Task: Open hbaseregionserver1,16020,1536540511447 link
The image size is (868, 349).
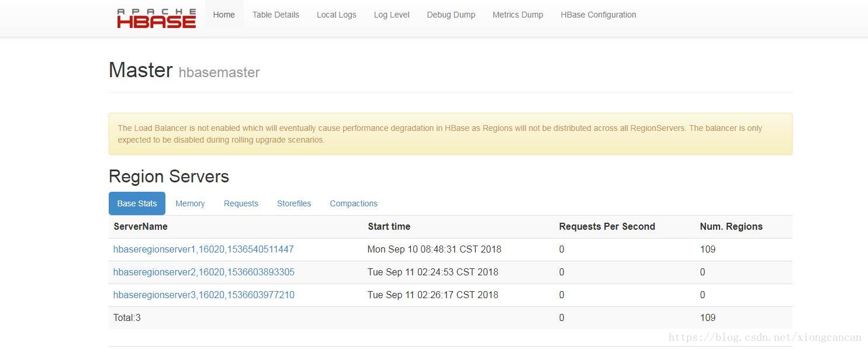Action: tap(203, 249)
